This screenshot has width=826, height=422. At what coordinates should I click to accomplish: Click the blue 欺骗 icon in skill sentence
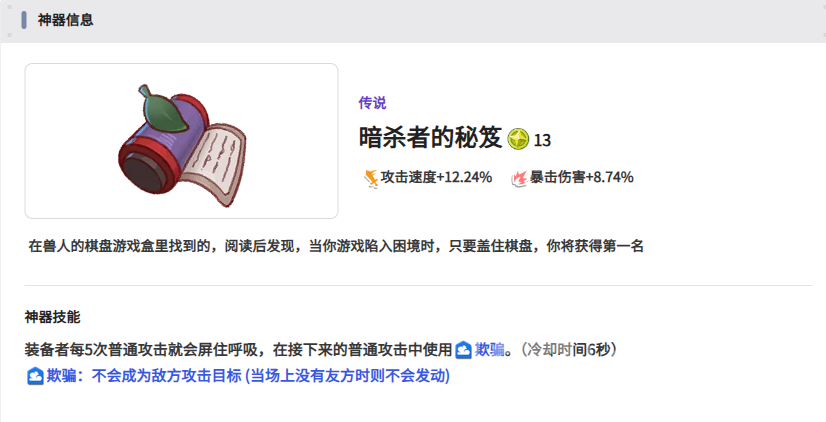(463, 350)
